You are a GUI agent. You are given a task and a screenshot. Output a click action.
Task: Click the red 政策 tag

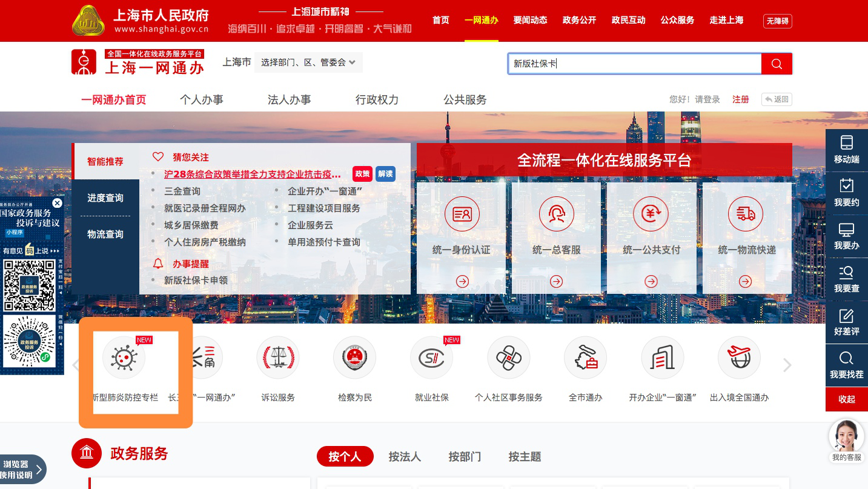coord(363,174)
